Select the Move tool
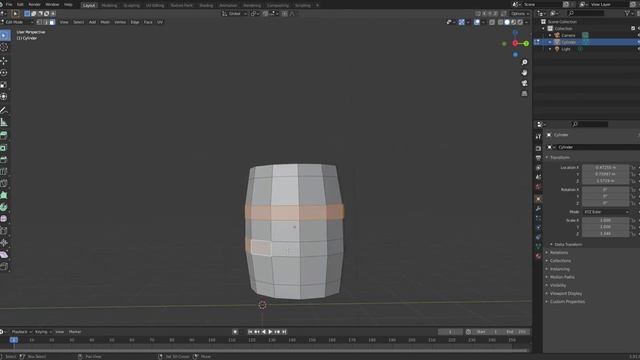The image size is (640, 360). (4, 61)
